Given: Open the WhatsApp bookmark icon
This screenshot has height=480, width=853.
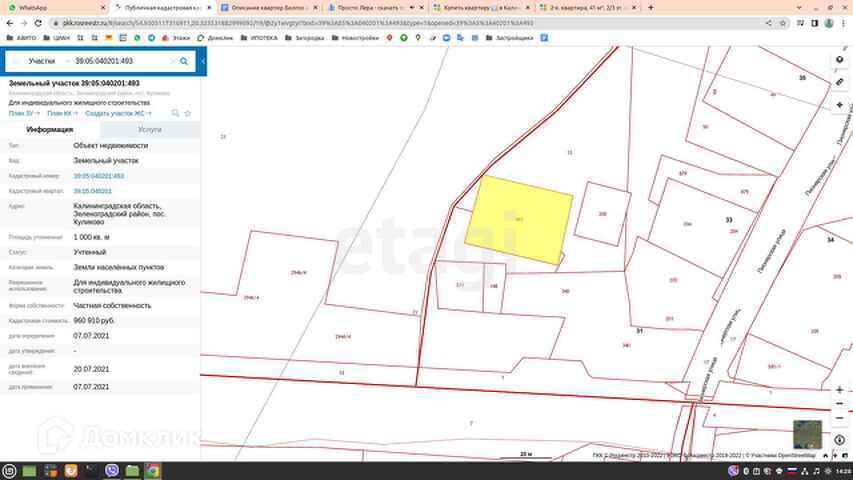Looking at the screenshot, I should [137, 38].
